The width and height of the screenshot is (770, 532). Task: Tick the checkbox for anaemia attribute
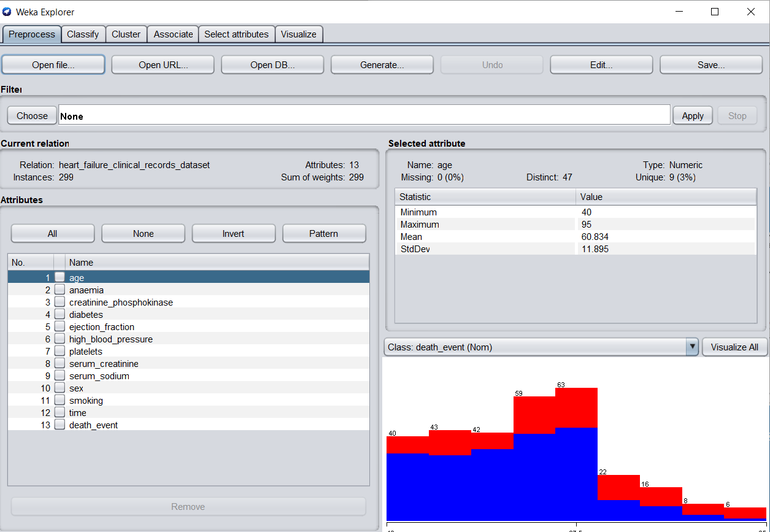[60, 290]
